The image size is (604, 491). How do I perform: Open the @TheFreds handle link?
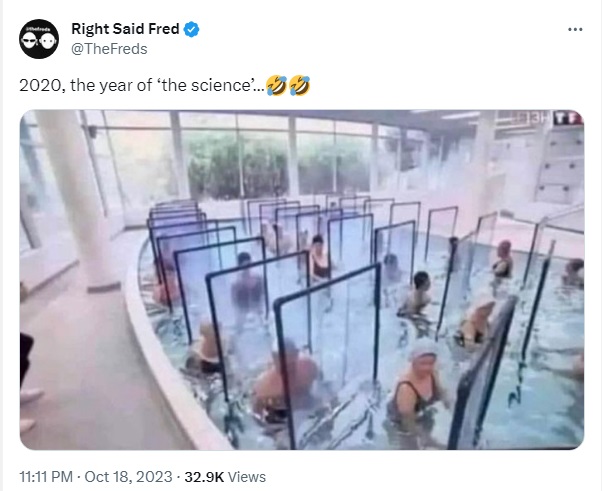(x=109, y=49)
